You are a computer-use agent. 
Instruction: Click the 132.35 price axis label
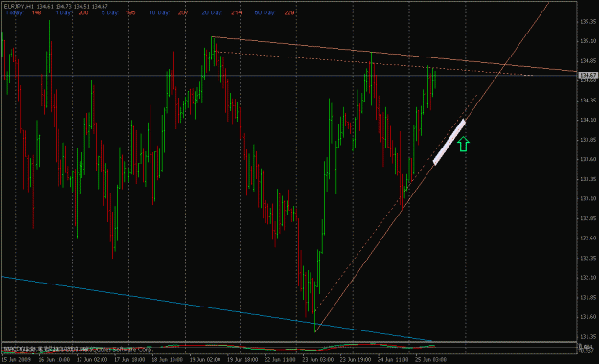tap(588, 258)
